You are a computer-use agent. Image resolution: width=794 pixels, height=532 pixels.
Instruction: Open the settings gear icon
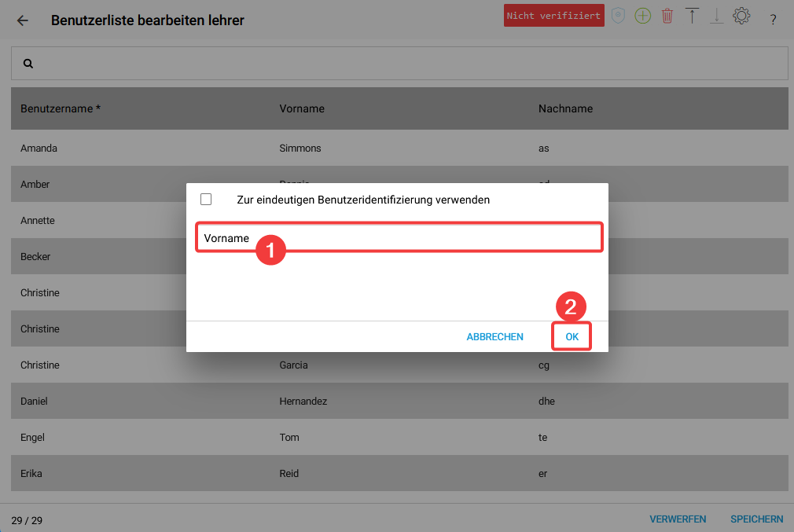(741, 16)
